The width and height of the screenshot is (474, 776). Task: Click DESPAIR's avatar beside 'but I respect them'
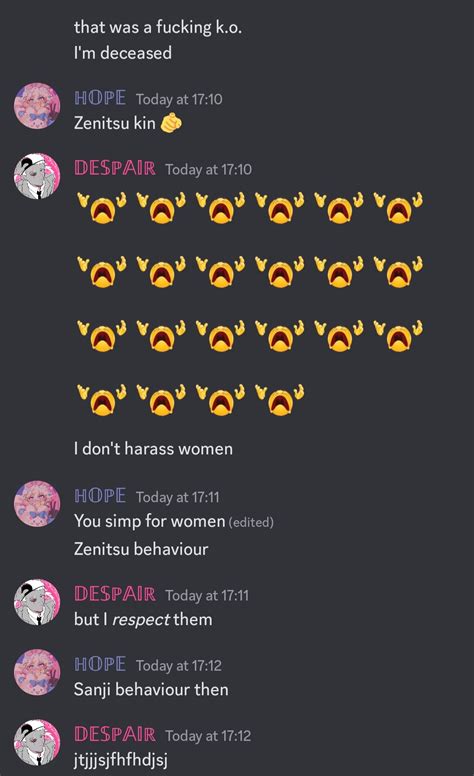tap(37, 602)
